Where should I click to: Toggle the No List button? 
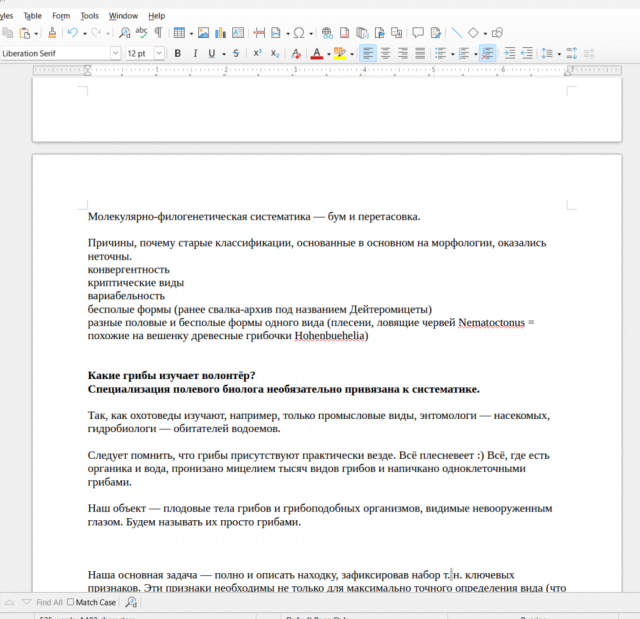pyautogui.click(x=487, y=53)
